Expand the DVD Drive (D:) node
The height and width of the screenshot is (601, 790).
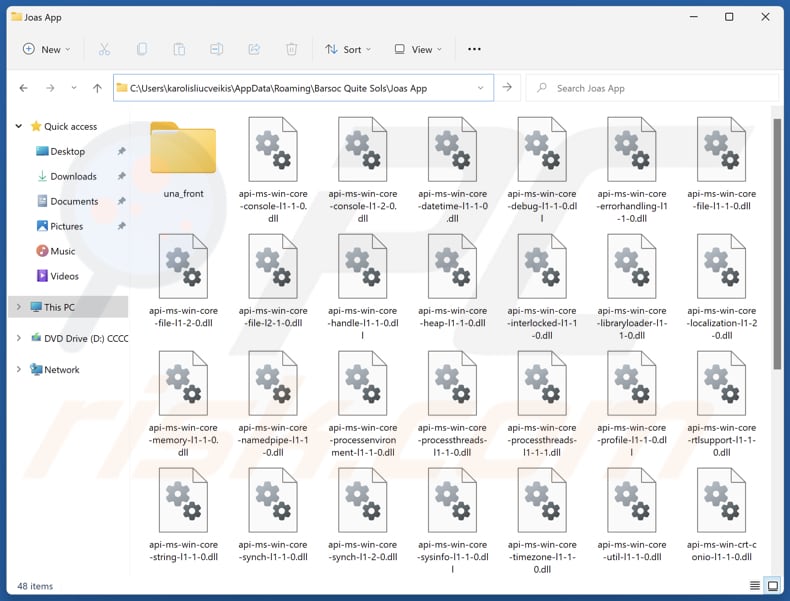click(x=19, y=338)
